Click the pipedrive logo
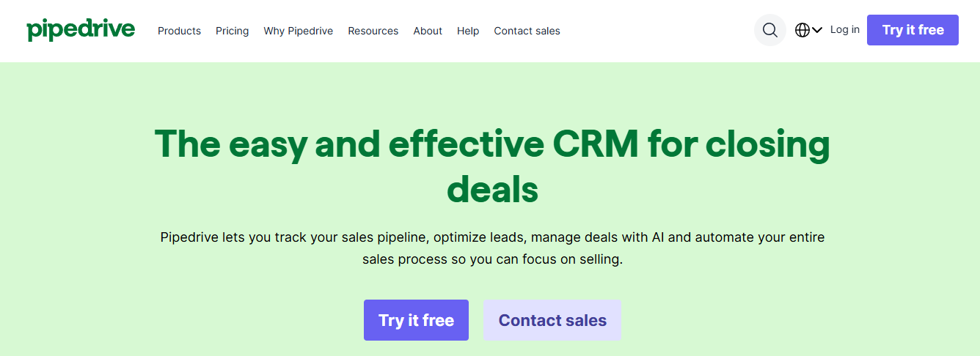This screenshot has height=356, width=980. click(81, 30)
